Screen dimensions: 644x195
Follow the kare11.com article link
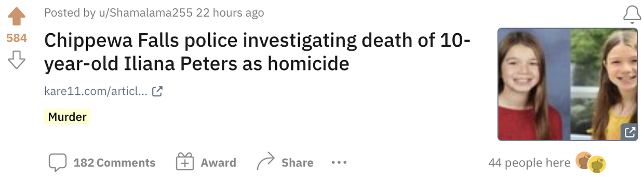97,92
